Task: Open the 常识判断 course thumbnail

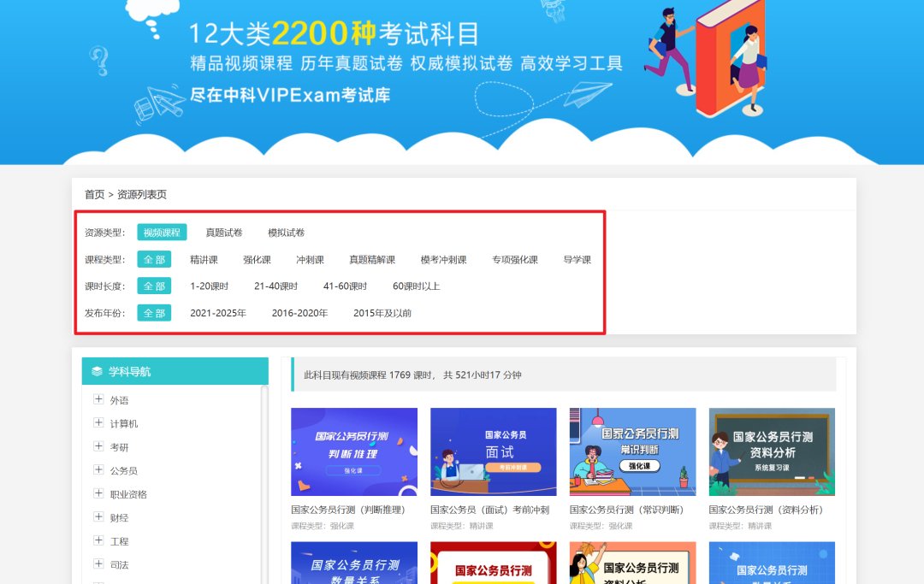Action: [633, 452]
